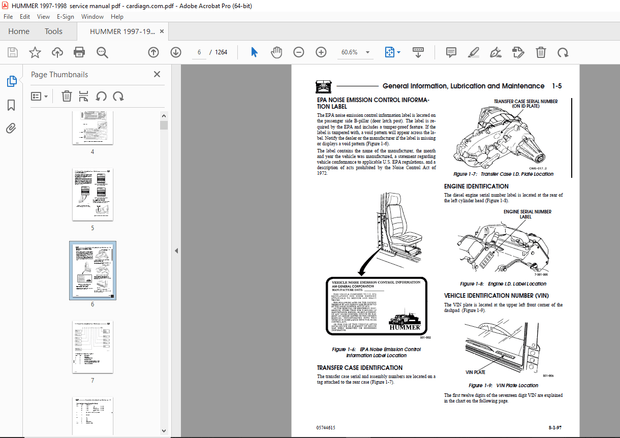
Task: Click the Print pages icon in thumbnails panel
Action: tap(83, 96)
